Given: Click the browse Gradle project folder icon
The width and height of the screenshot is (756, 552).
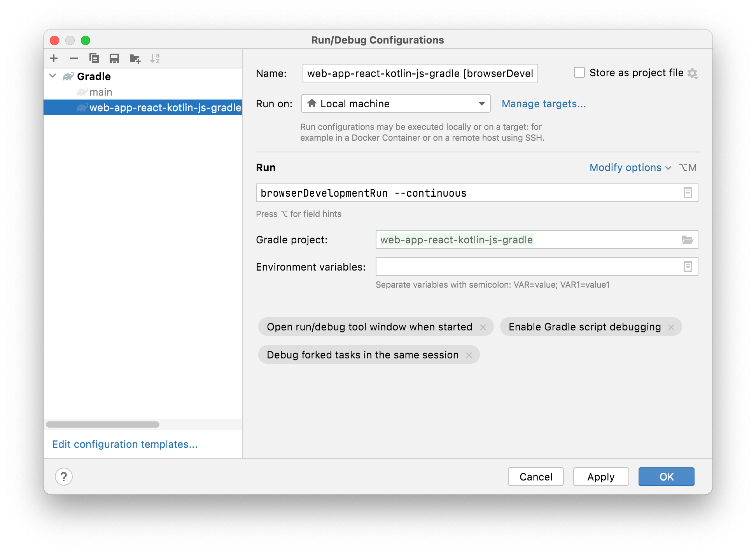Looking at the screenshot, I should click(x=688, y=239).
